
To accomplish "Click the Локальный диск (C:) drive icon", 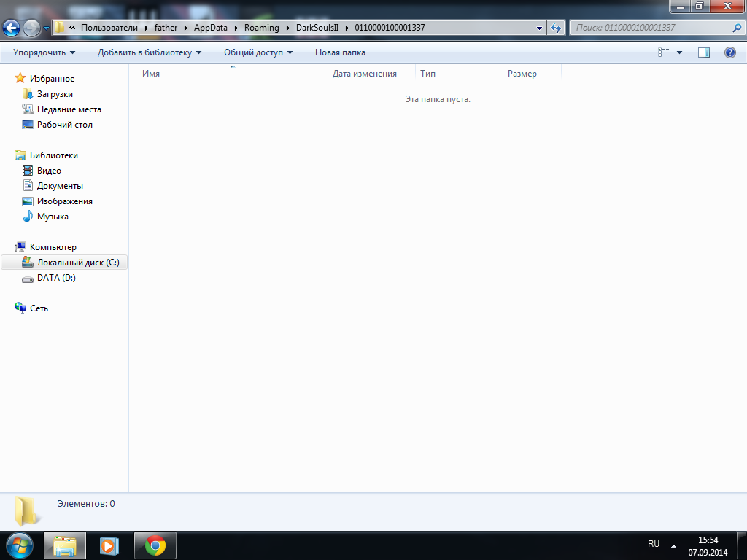I will (x=28, y=262).
